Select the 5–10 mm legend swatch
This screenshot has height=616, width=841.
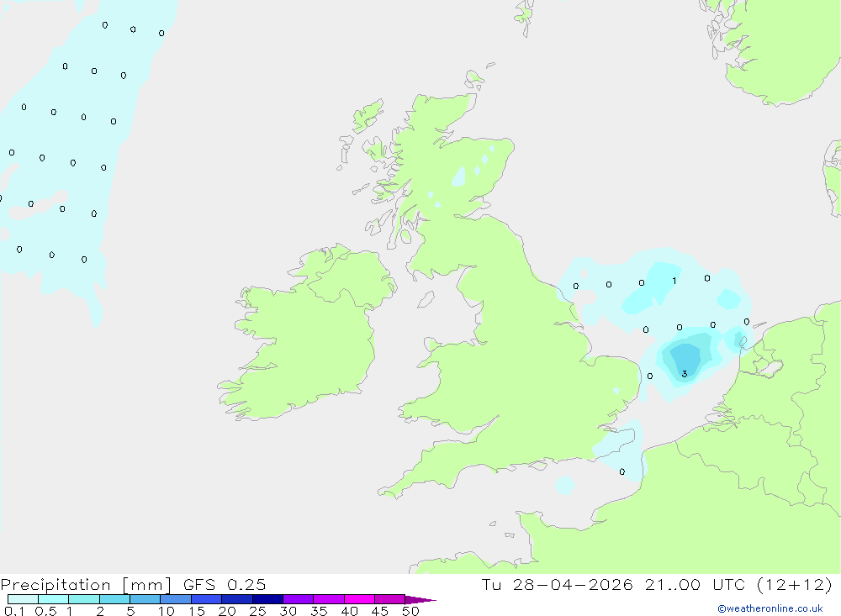coord(145,599)
